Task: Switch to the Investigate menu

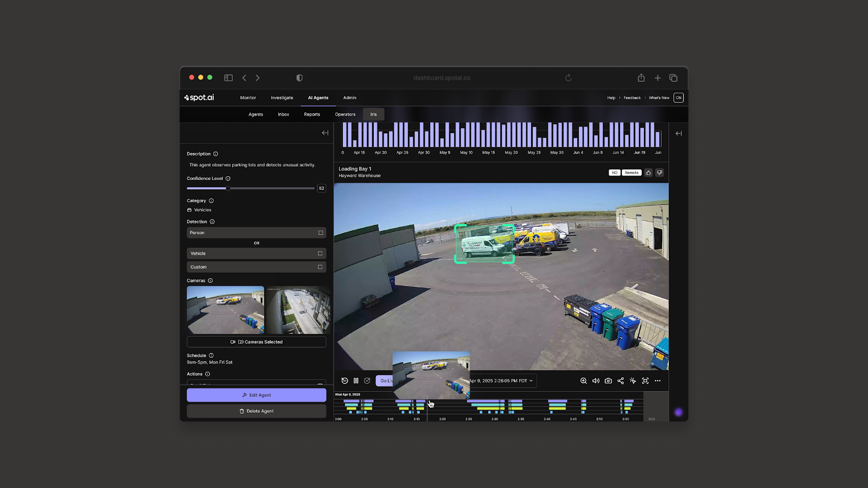Action: point(282,98)
